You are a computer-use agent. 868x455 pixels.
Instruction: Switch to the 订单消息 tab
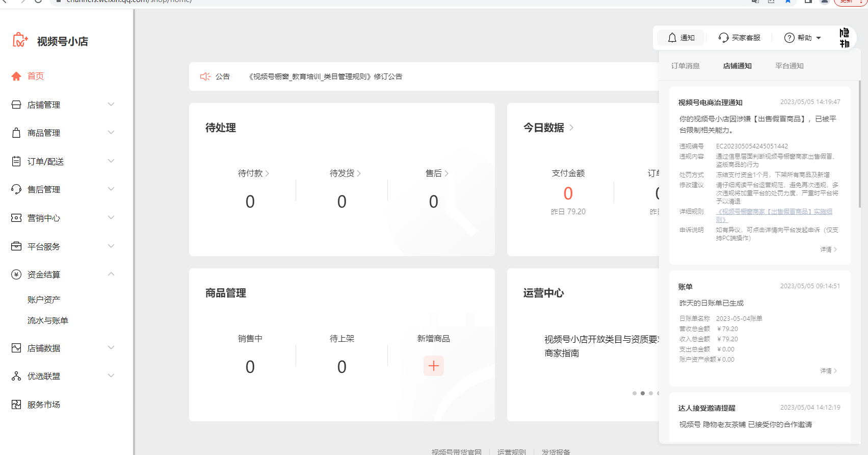(685, 66)
